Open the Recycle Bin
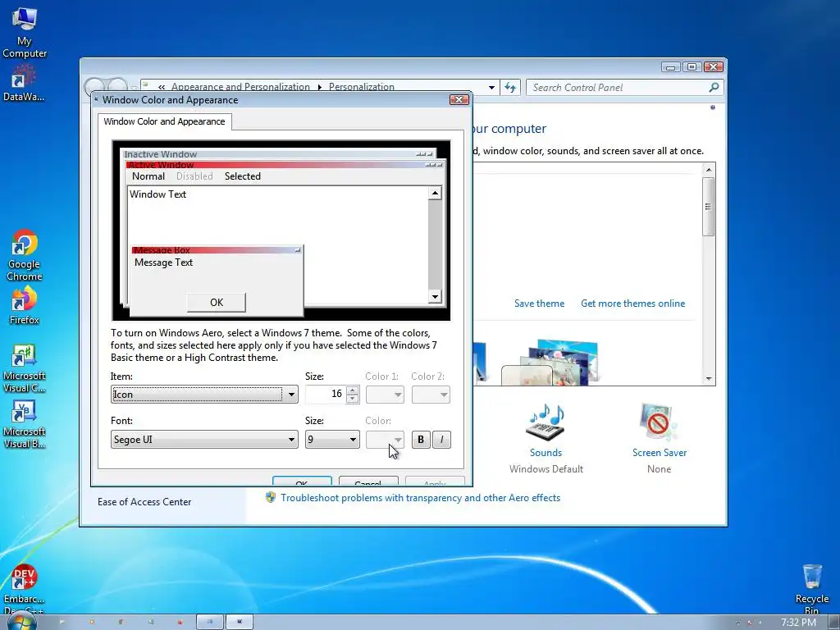 [x=811, y=588]
